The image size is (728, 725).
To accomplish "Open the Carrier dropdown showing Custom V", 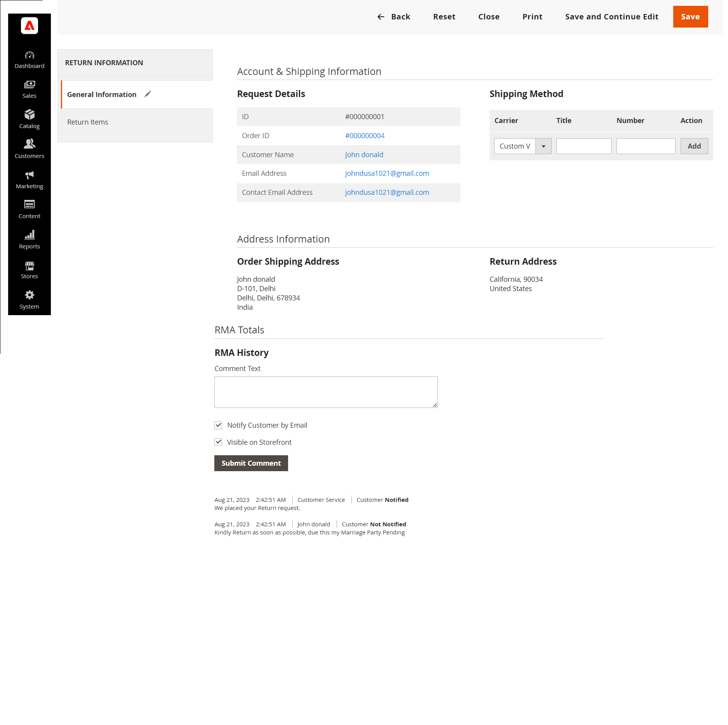I will pyautogui.click(x=523, y=146).
